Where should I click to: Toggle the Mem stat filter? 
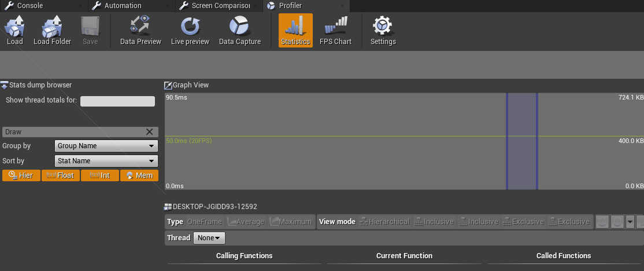[x=139, y=175]
